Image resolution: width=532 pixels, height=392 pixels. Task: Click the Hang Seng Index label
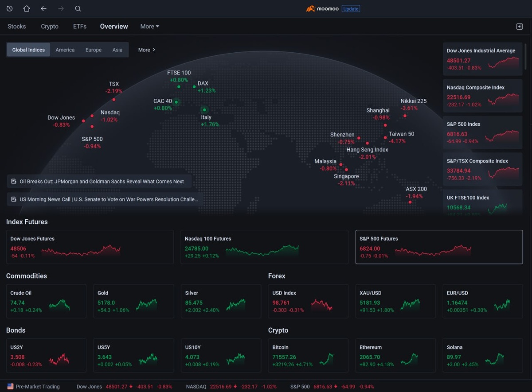pos(367,150)
